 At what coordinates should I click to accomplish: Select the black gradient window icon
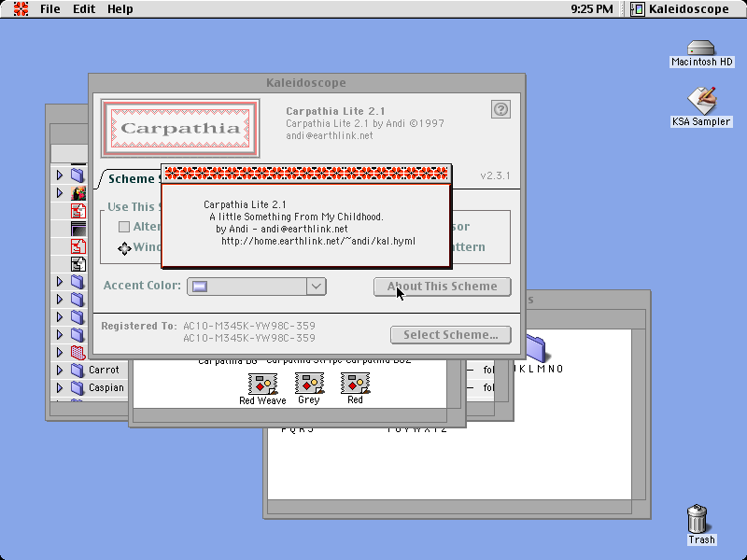pos(78,229)
